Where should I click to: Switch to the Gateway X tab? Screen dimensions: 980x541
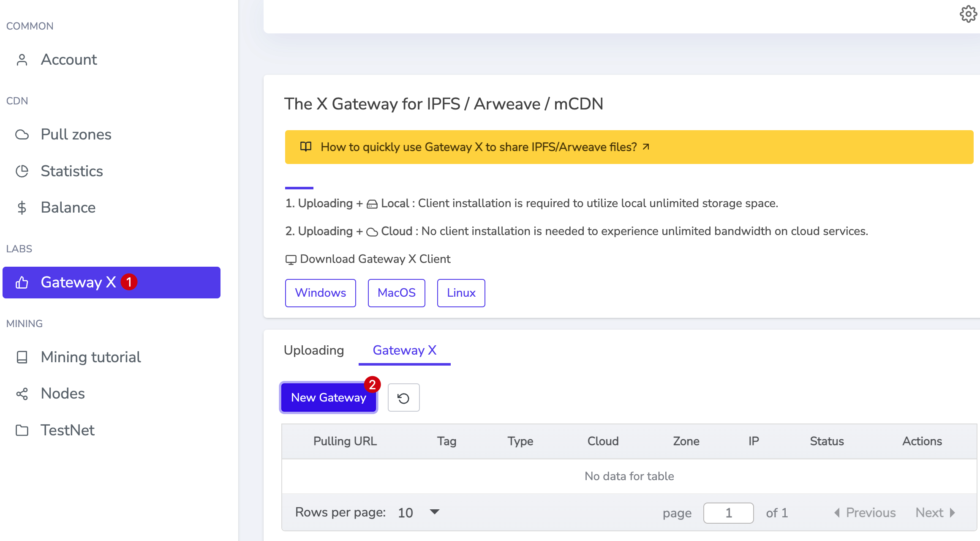[x=405, y=350]
